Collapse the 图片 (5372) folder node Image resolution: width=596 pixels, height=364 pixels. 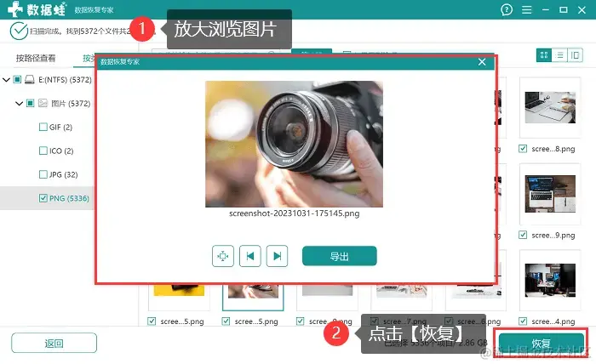(x=19, y=103)
